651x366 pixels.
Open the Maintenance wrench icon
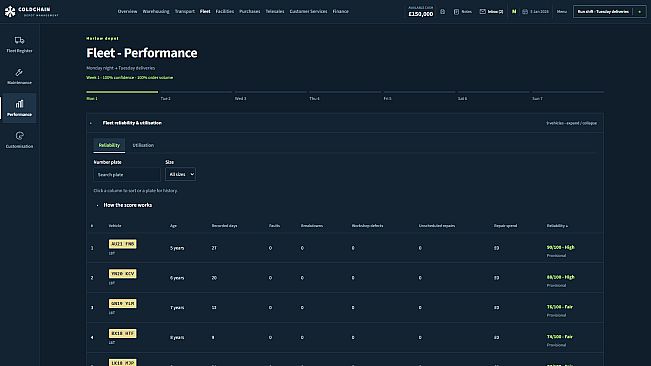click(19, 72)
